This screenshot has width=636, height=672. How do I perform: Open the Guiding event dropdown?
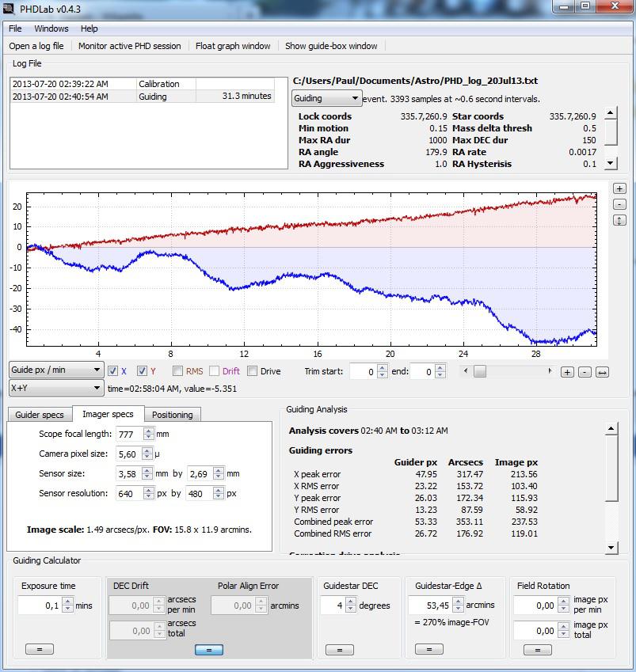pos(327,98)
